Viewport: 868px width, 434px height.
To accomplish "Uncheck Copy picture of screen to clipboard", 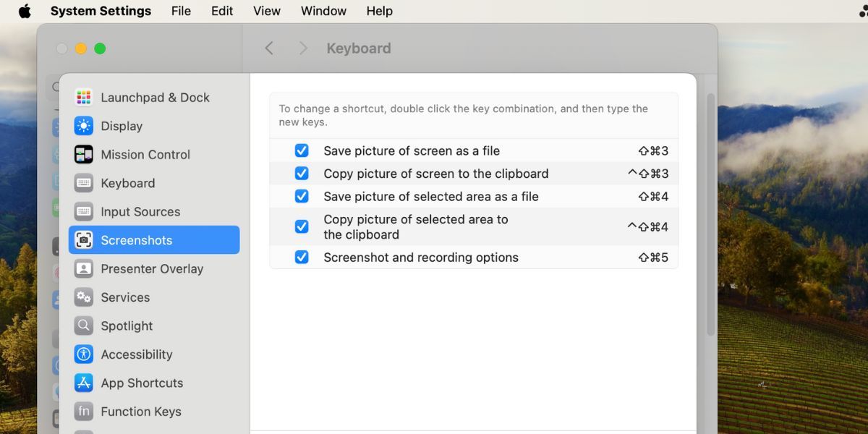I will pyautogui.click(x=302, y=174).
